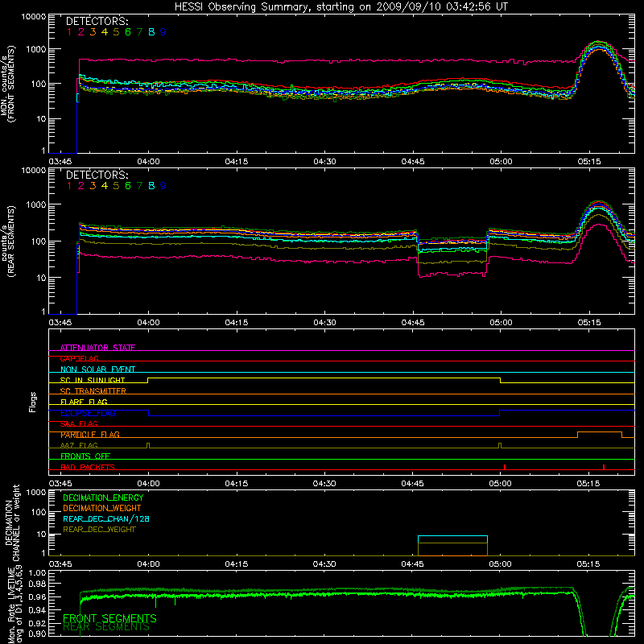Click the FRONT SEGMENTS livetime legend label
644x644 pixels.
click(x=109, y=618)
